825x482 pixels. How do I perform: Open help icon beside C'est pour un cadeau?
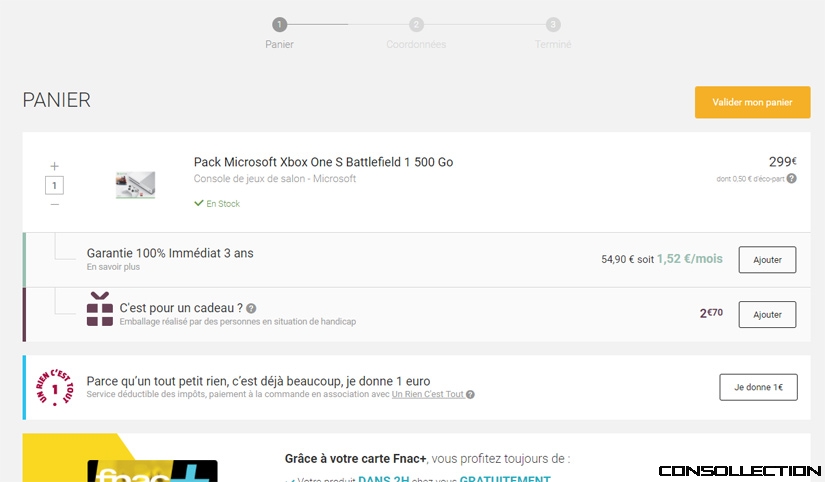tap(251, 308)
